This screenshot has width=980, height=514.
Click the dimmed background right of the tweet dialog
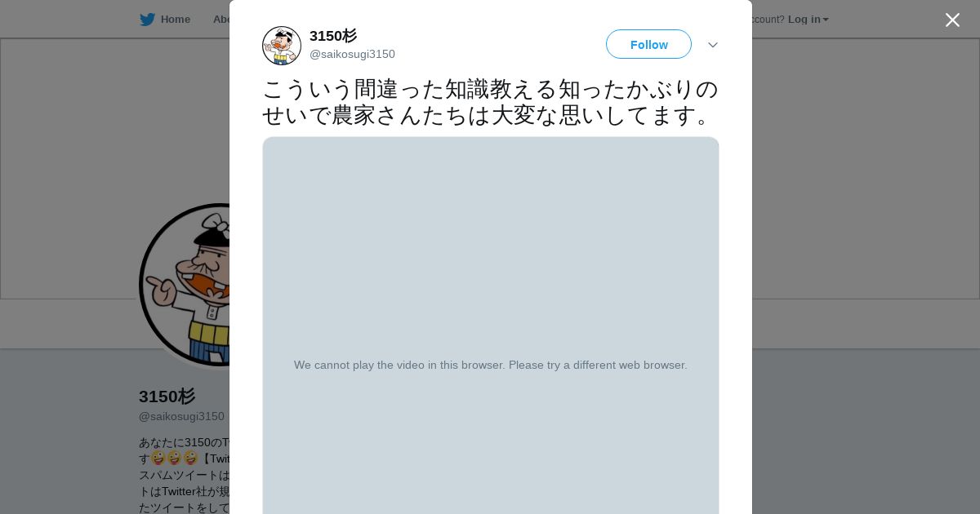[x=866, y=269]
